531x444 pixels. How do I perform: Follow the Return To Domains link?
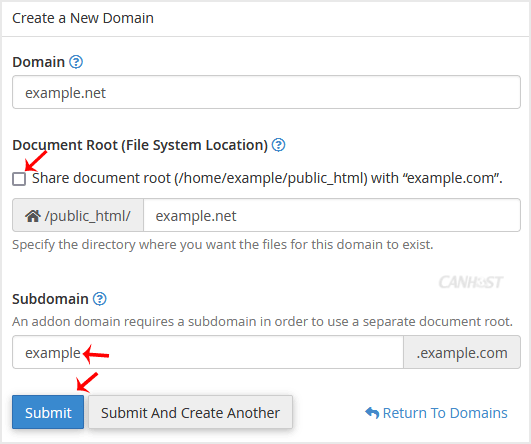pos(445,413)
